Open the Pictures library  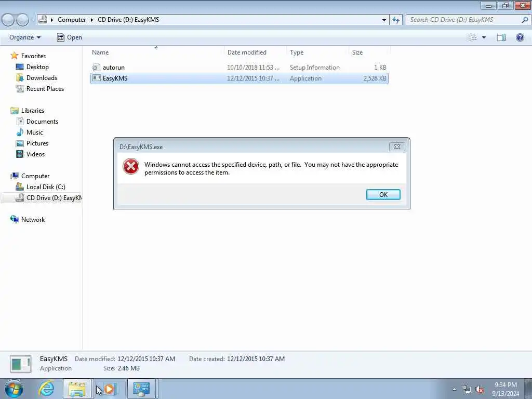click(37, 143)
